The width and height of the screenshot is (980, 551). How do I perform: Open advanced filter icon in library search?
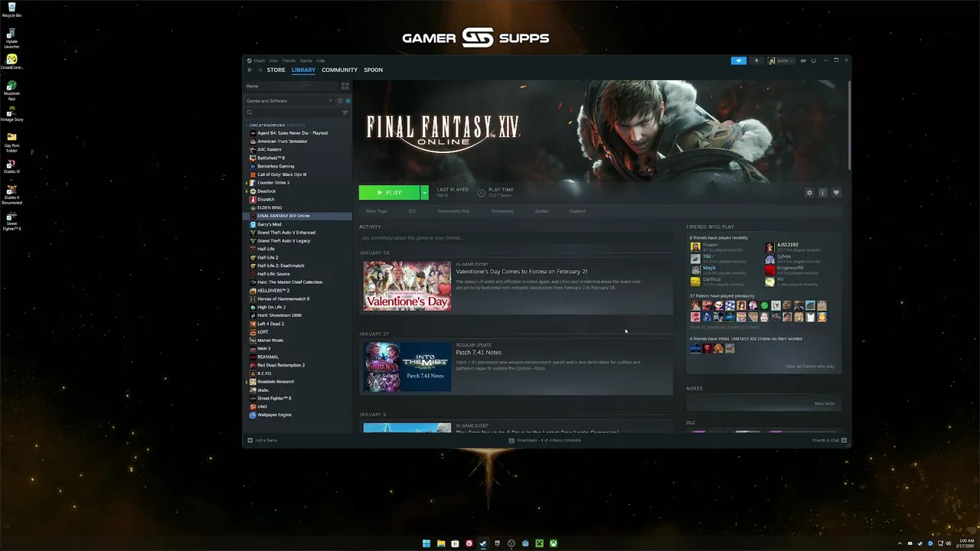(x=345, y=112)
